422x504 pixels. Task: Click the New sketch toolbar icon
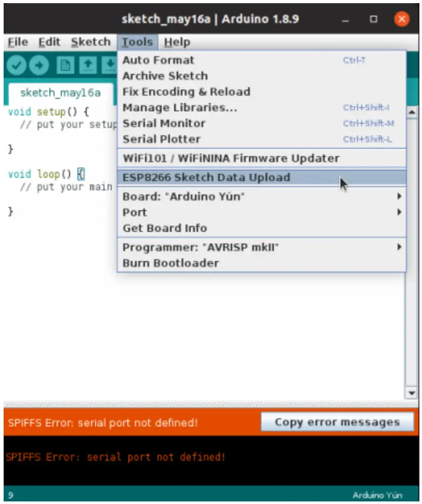click(x=65, y=65)
